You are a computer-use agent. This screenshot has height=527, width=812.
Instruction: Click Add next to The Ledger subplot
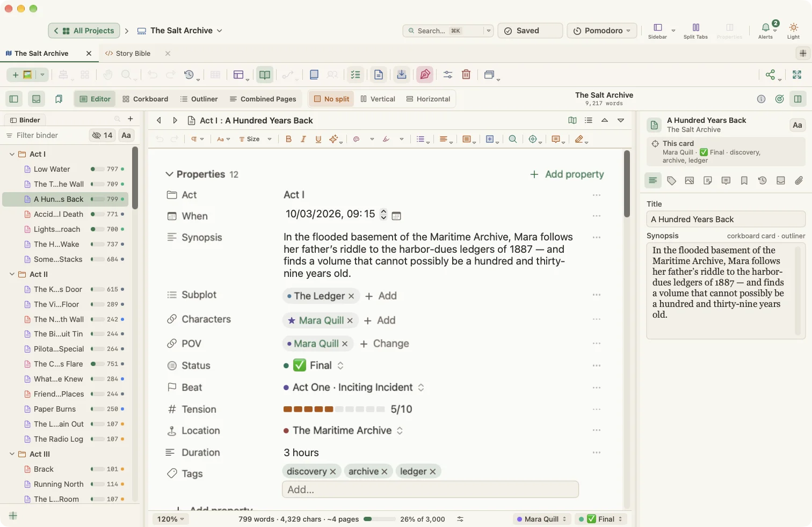(381, 296)
